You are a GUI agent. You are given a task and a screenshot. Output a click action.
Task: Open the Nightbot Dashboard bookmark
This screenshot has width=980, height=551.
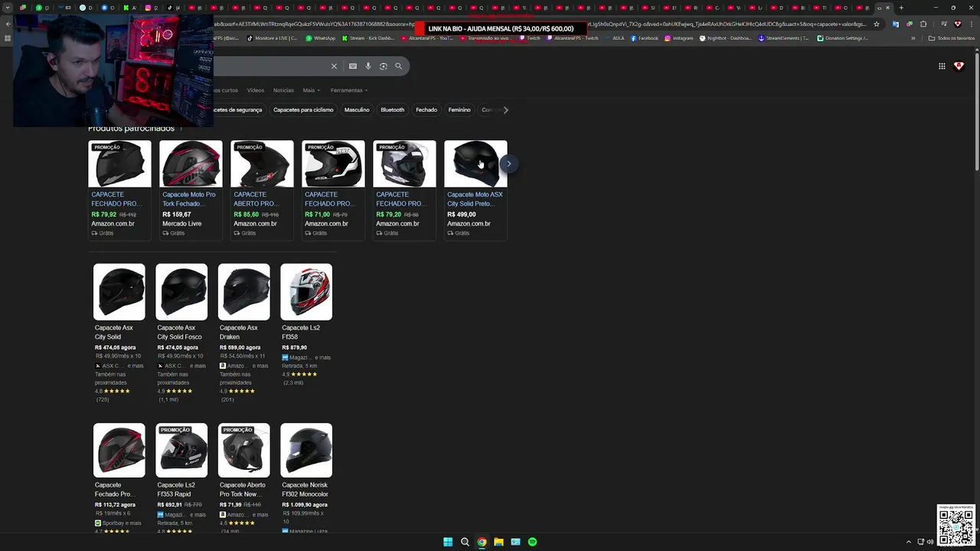tap(726, 37)
